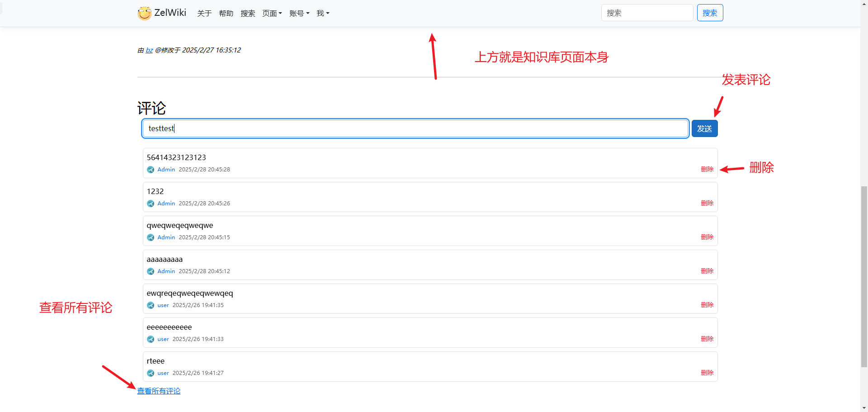Click the ZelWiki smiley logo icon
This screenshot has width=868, height=412.
click(145, 13)
